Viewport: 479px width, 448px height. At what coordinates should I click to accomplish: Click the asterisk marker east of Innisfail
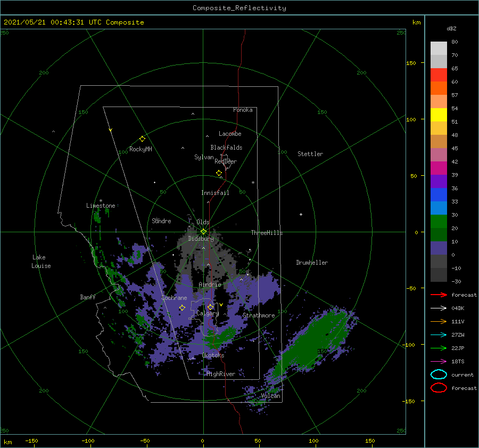click(x=253, y=183)
